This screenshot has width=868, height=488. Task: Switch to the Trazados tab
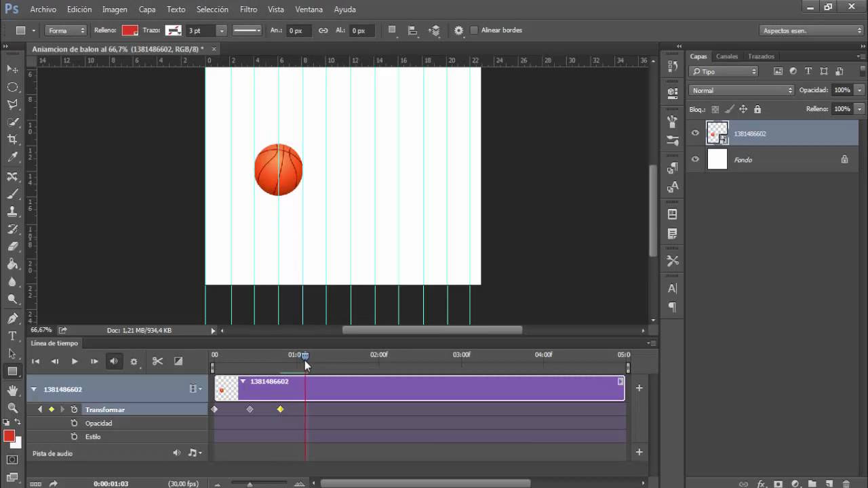761,56
